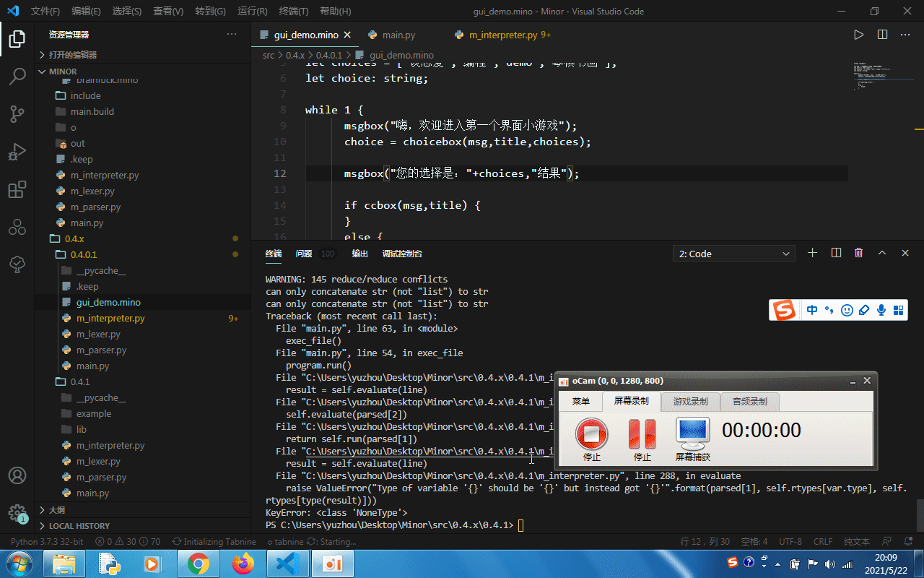The image size is (924, 578).
Task: Switch to the 输出 output panel tab
Action: click(359, 254)
